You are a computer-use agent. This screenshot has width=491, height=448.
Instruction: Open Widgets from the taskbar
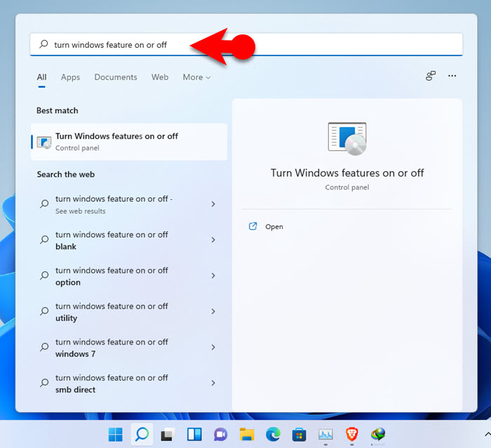pyautogui.click(x=194, y=435)
